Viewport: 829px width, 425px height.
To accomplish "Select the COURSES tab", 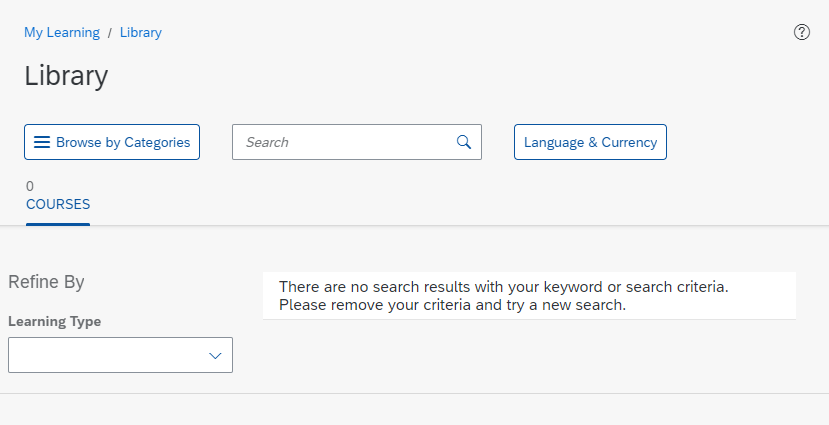I will point(58,204).
